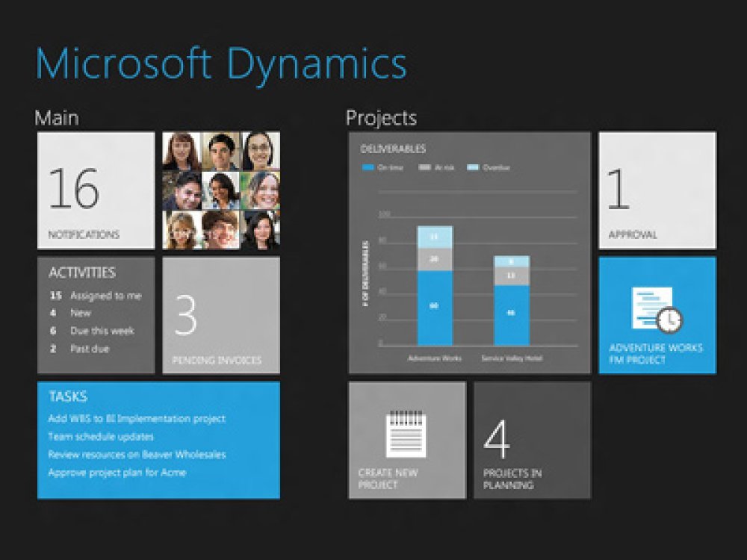
Task: Open the 3 Pending Invoices tile
Action: coord(221,315)
